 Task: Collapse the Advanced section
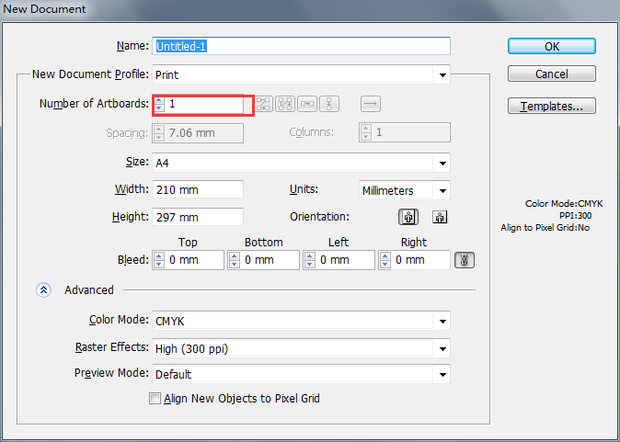44,290
